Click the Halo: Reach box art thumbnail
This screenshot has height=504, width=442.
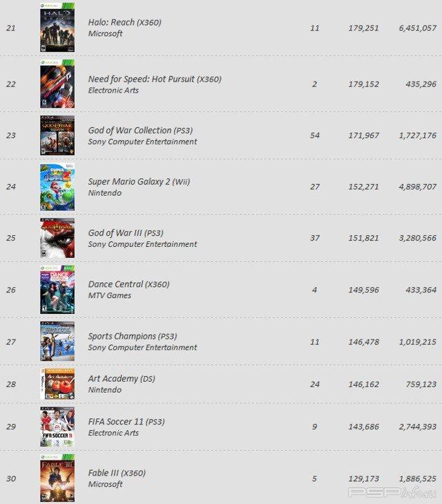coord(57,28)
